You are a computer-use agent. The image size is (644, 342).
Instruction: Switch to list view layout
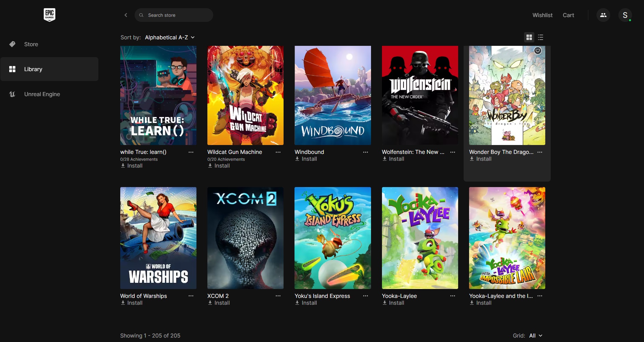(x=540, y=37)
